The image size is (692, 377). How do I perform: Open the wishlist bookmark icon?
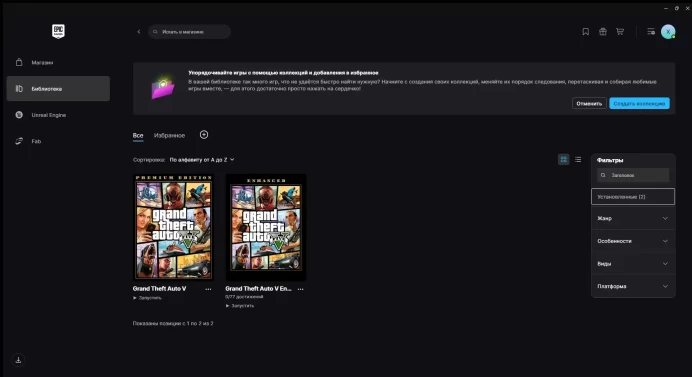tap(586, 32)
